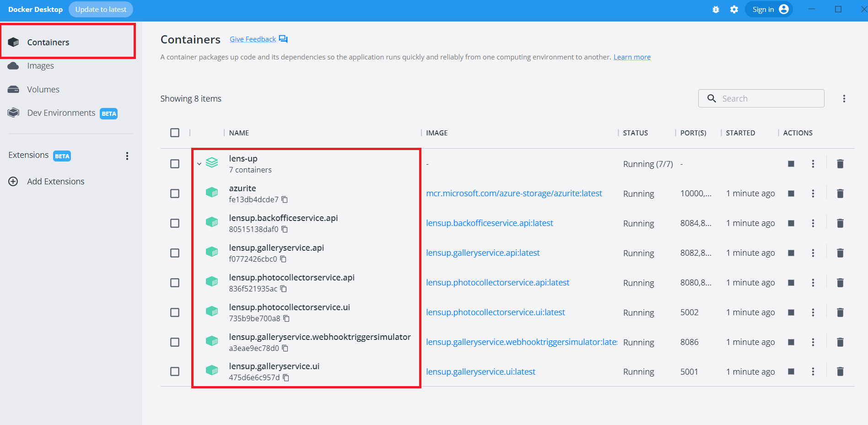Click the lensup.galleryservice.webhooktriggersimulator name

click(320, 337)
